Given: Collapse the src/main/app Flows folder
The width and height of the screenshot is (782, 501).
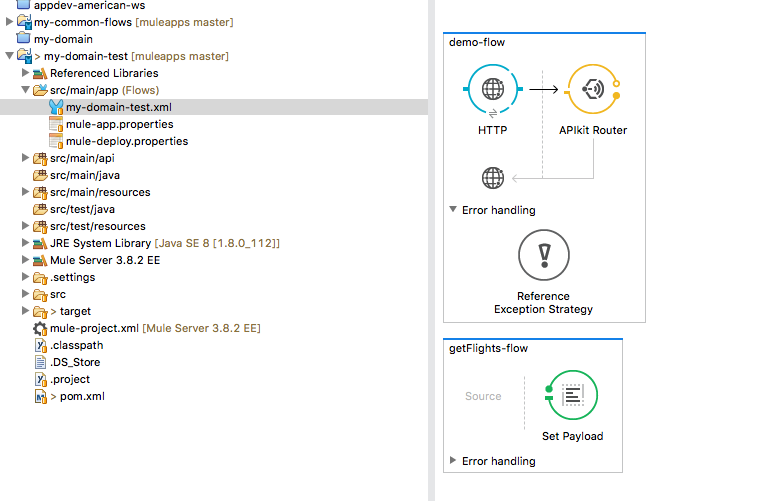Looking at the screenshot, I should tap(25, 90).
